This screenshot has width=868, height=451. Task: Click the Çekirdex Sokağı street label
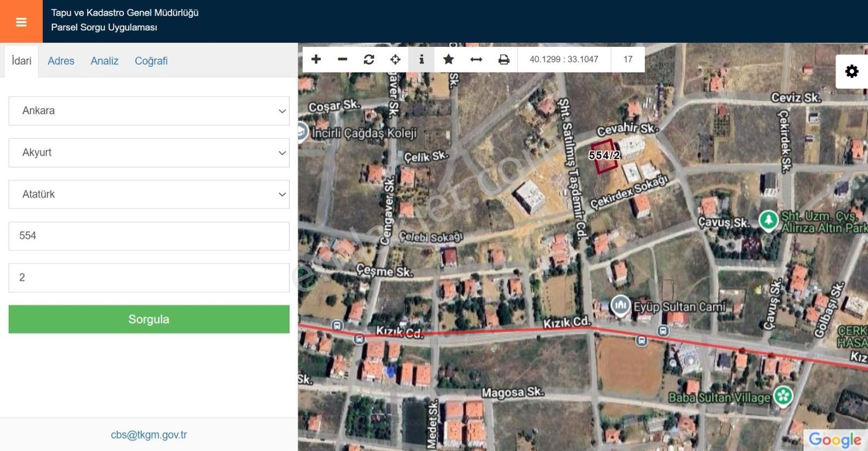click(x=629, y=192)
